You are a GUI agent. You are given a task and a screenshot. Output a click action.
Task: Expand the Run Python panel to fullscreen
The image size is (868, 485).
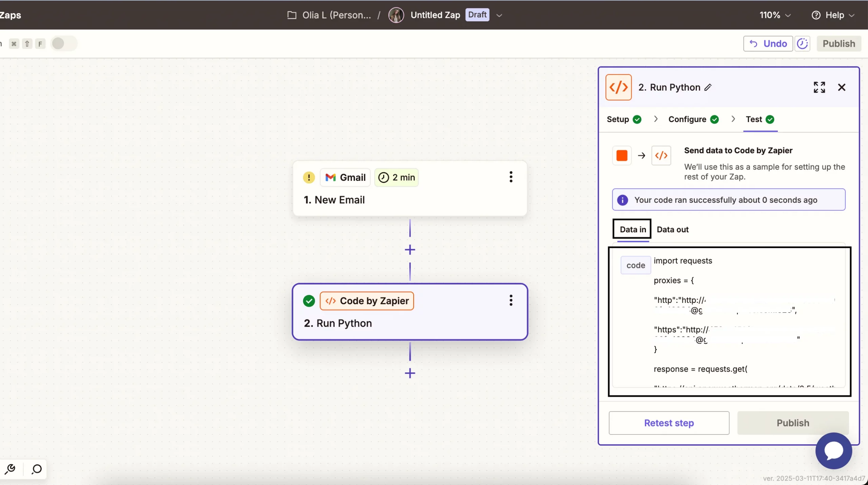pyautogui.click(x=819, y=87)
